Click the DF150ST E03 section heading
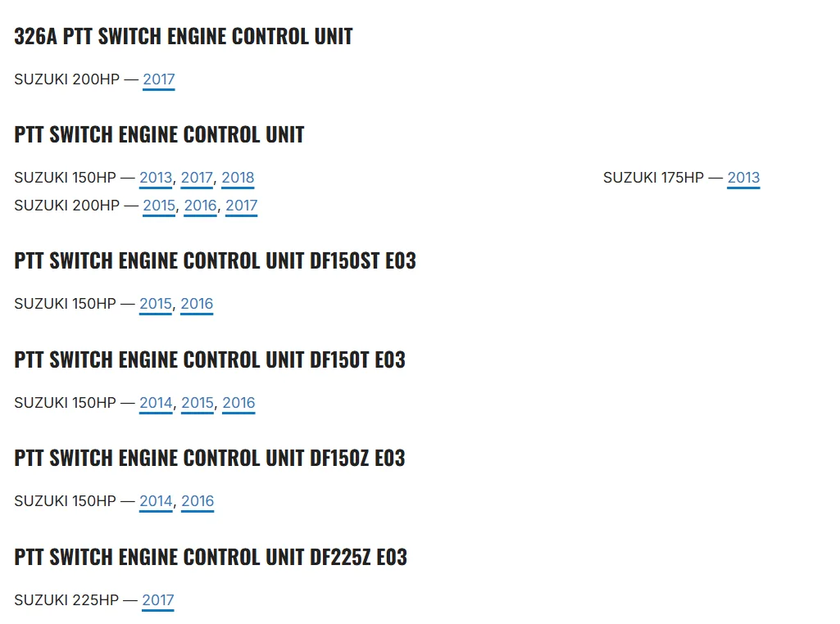Image resolution: width=840 pixels, height=624 pixels. (x=215, y=260)
